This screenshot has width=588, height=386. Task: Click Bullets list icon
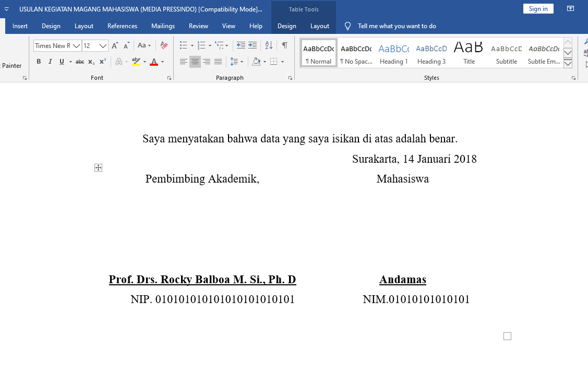click(x=183, y=45)
